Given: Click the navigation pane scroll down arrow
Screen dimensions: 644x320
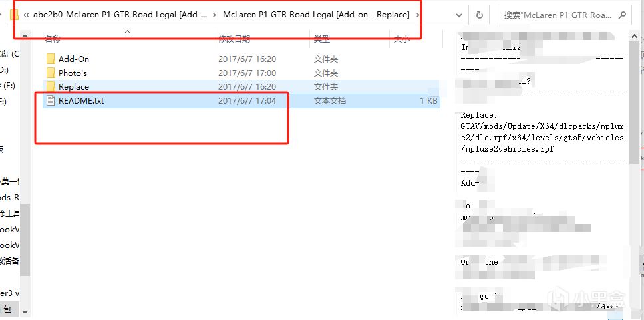Looking at the screenshot, I should tap(25, 312).
